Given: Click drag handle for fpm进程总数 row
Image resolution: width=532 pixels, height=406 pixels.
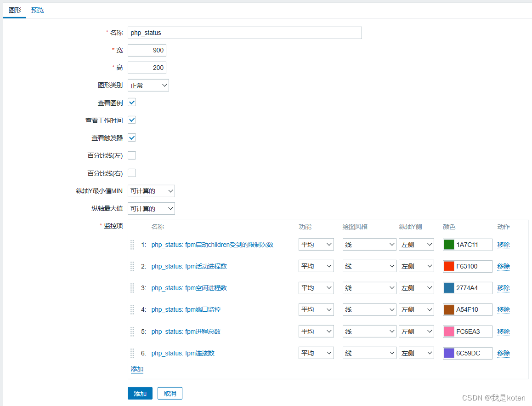Looking at the screenshot, I should point(132,332).
